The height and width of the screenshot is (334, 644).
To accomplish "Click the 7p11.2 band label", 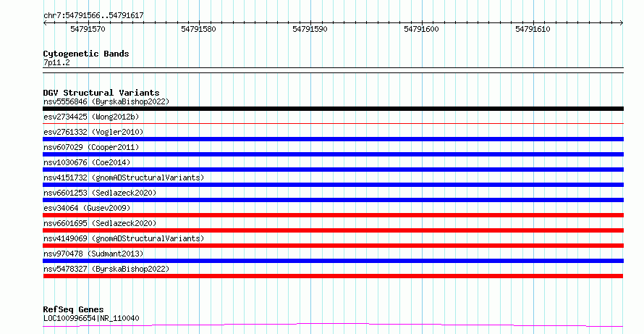I will (x=56, y=62).
